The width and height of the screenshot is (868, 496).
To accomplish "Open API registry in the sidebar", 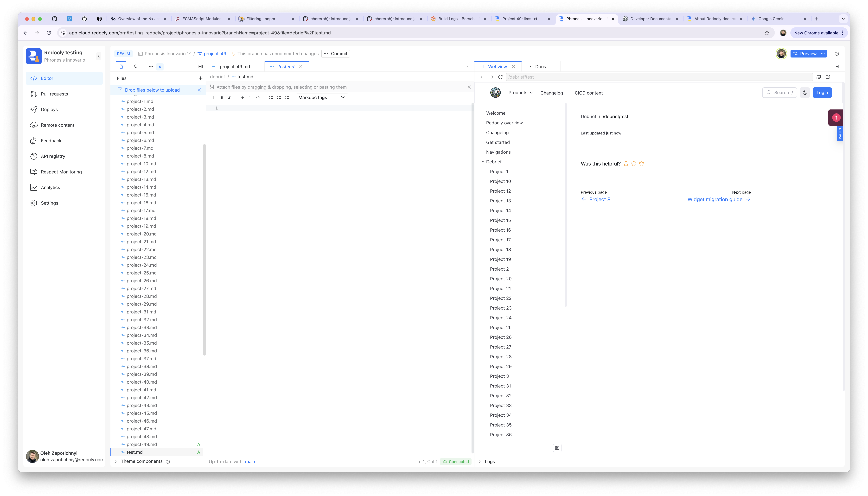I will tap(64, 156).
